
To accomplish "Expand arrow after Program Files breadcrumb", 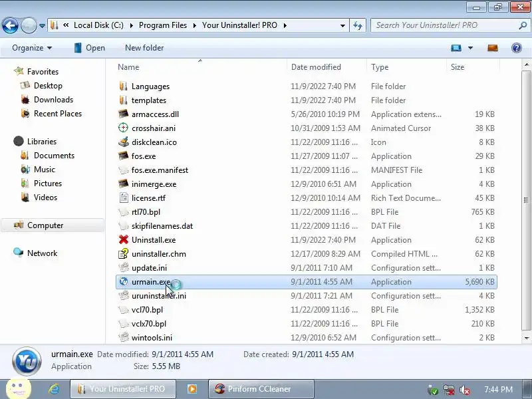I will 195,25.
